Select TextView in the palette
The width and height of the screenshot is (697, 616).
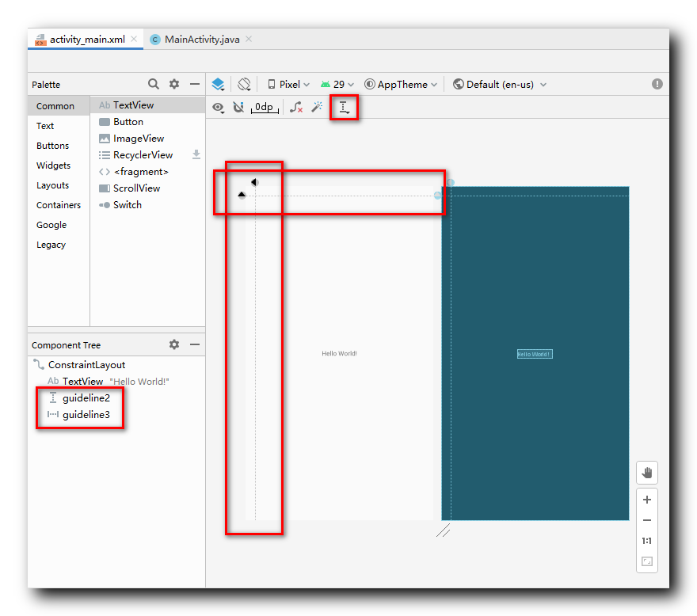point(147,105)
